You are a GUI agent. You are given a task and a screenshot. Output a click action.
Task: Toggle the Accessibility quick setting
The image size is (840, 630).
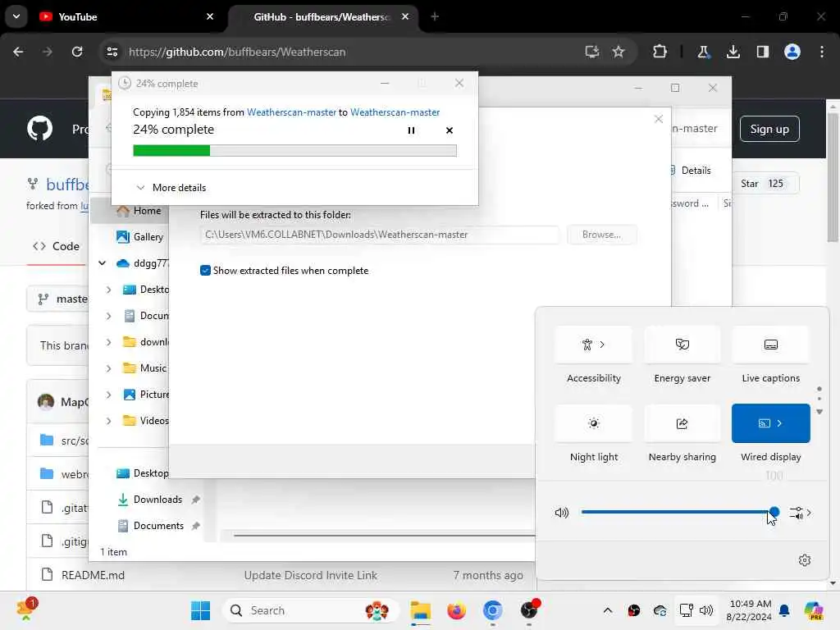(x=594, y=345)
